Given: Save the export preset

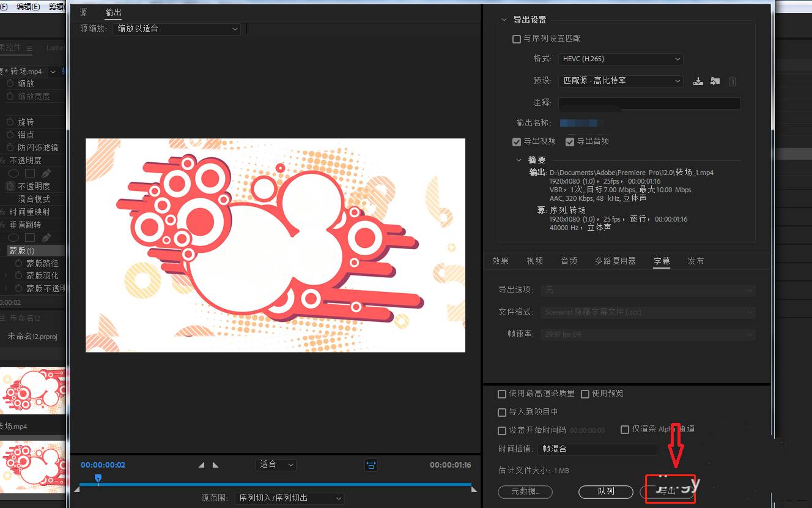Looking at the screenshot, I should (698, 81).
